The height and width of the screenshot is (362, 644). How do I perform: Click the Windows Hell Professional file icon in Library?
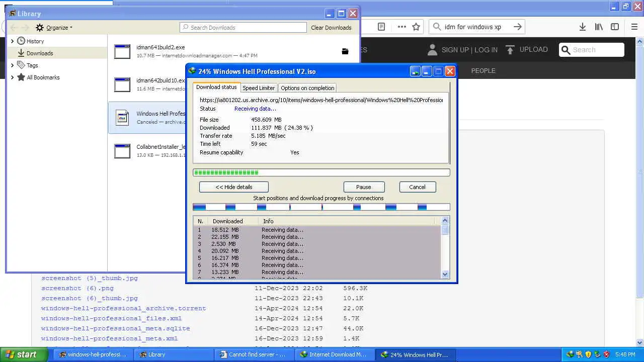[x=122, y=118]
